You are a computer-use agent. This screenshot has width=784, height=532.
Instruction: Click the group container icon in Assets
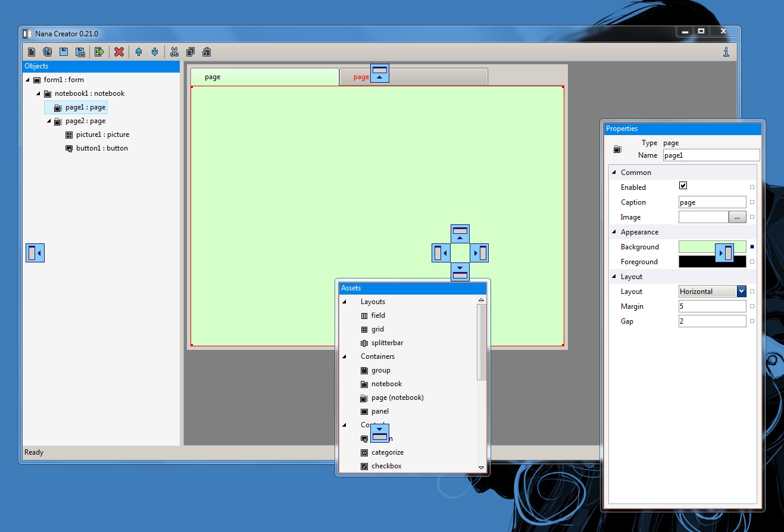364,370
